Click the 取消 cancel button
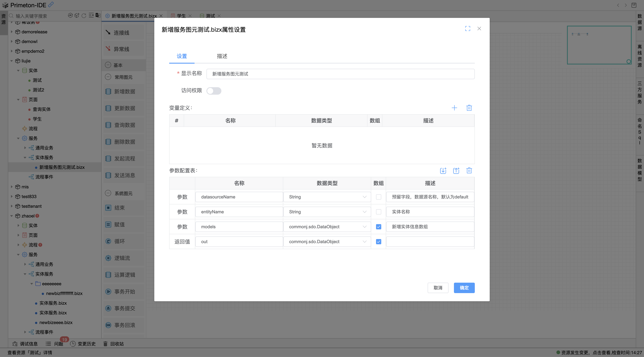Viewport: 644px width, 357px height. click(x=438, y=288)
